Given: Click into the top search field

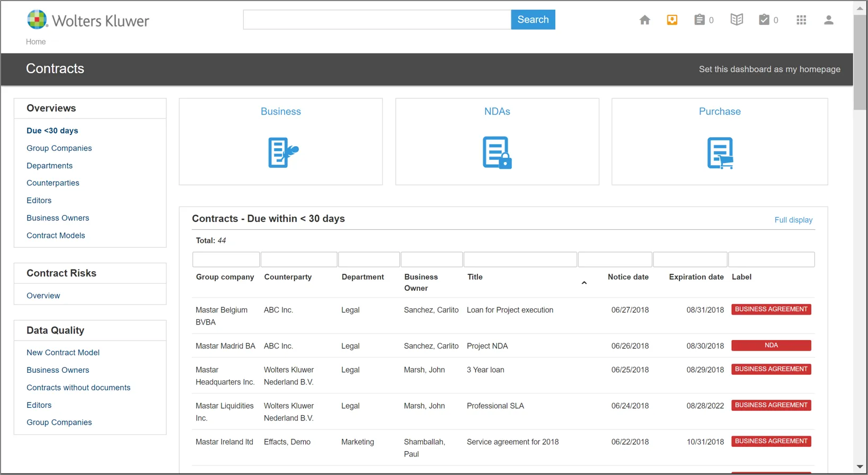Looking at the screenshot, I should click(x=377, y=20).
